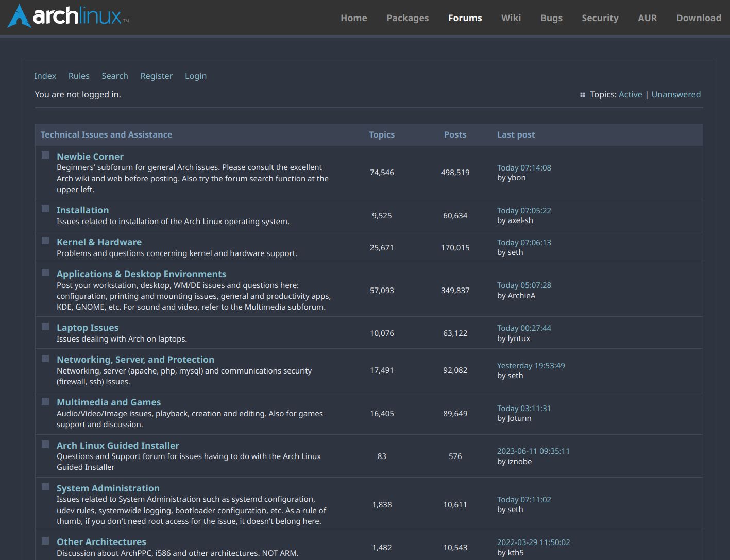
Task: Go to the Home page
Action: (354, 18)
